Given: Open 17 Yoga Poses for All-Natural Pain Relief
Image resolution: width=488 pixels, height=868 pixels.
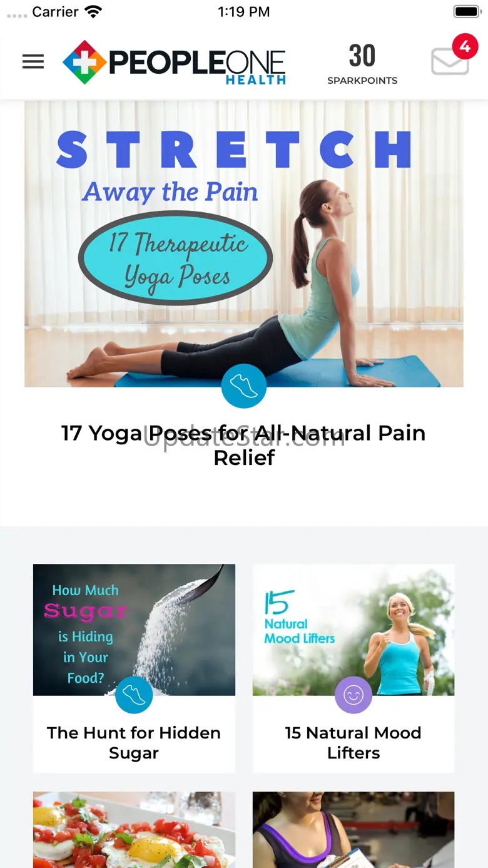Looking at the screenshot, I should click(244, 445).
